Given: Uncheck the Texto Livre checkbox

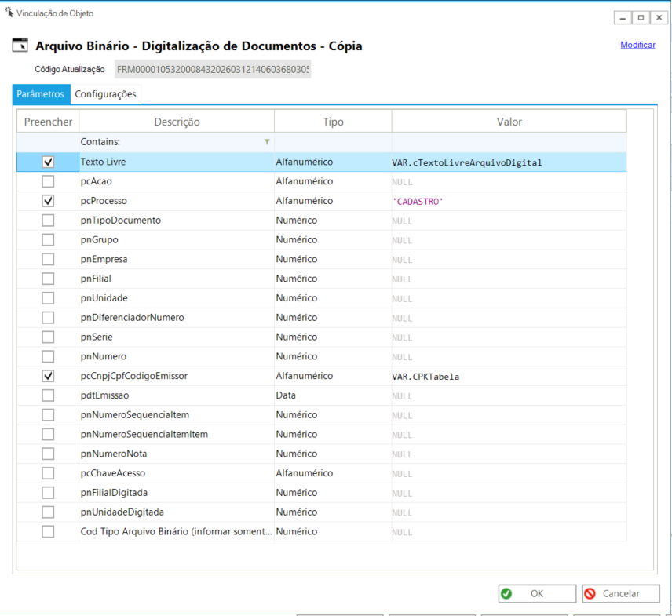Looking at the screenshot, I should coord(48,162).
